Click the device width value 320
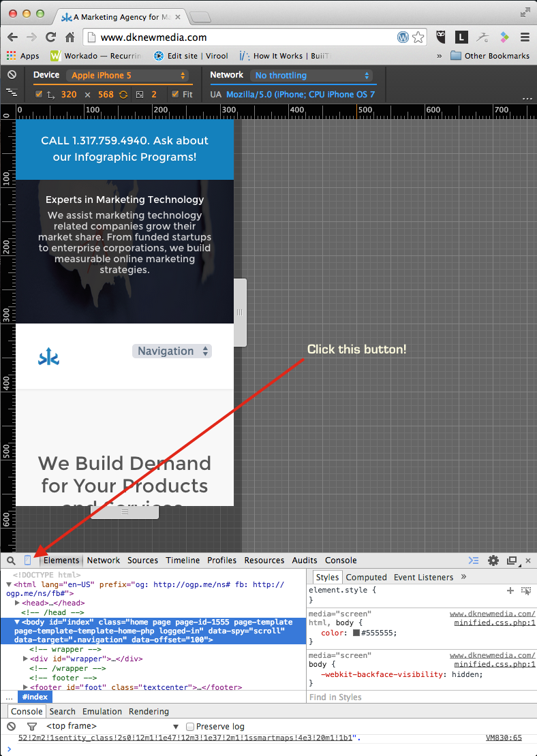Viewport: 537px width, 756px height. (69, 95)
